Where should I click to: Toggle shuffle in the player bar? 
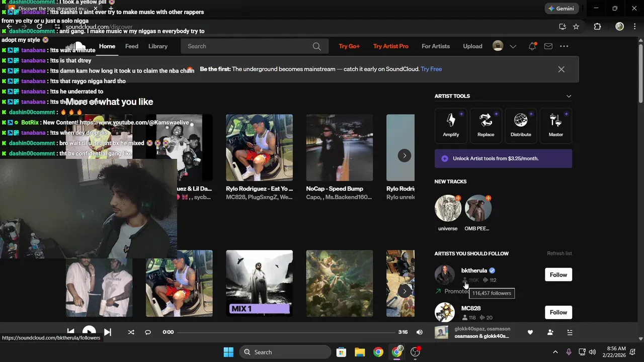tap(131, 332)
